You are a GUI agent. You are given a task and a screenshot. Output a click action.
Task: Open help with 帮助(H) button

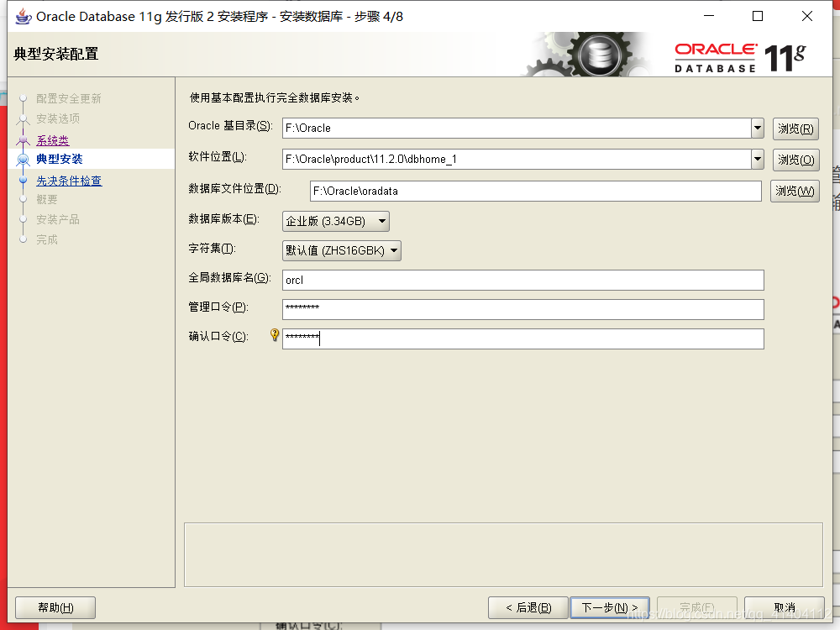click(x=55, y=607)
